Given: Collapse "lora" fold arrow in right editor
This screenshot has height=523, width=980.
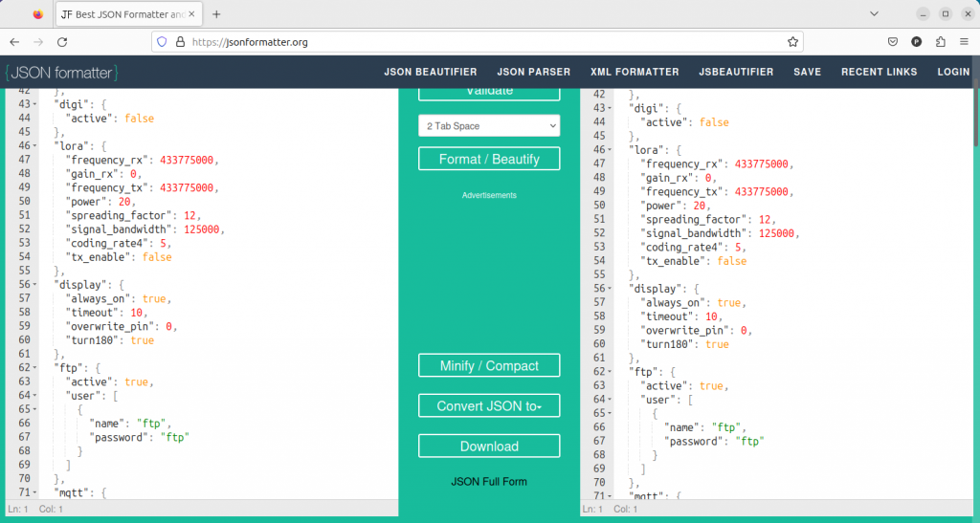Looking at the screenshot, I should [610, 150].
